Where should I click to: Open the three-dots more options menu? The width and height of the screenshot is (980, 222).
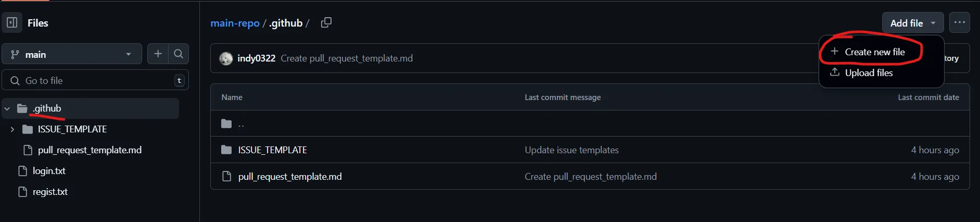(960, 22)
